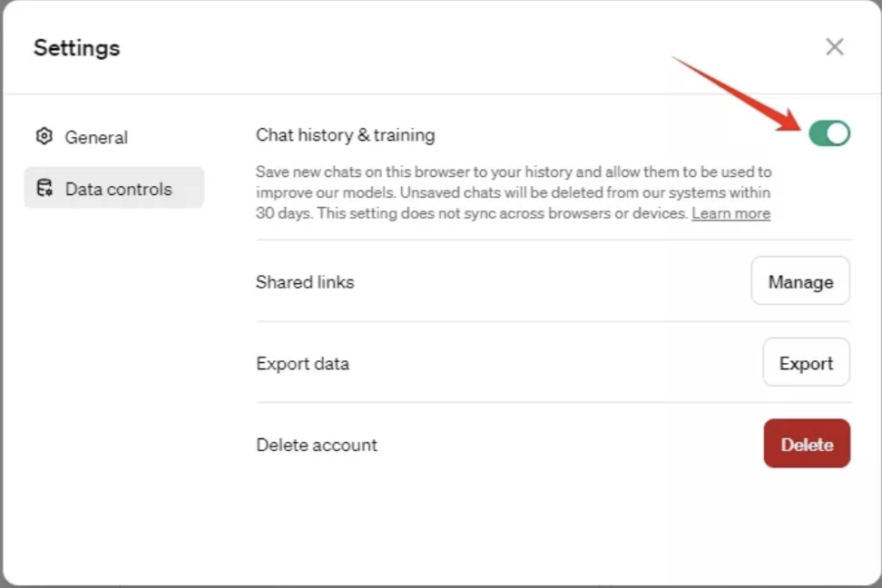Export your account data
Image resolution: width=882 pixels, height=588 pixels.
(806, 362)
